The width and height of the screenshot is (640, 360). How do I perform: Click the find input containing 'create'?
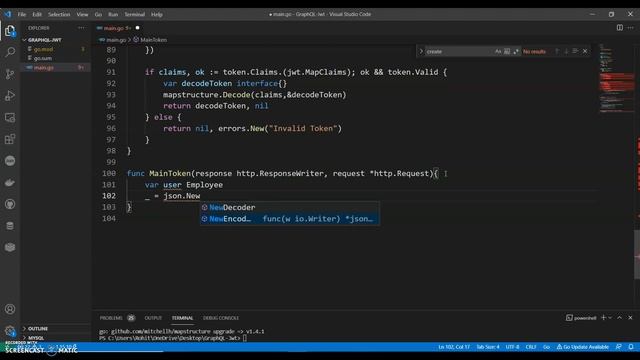(459, 51)
